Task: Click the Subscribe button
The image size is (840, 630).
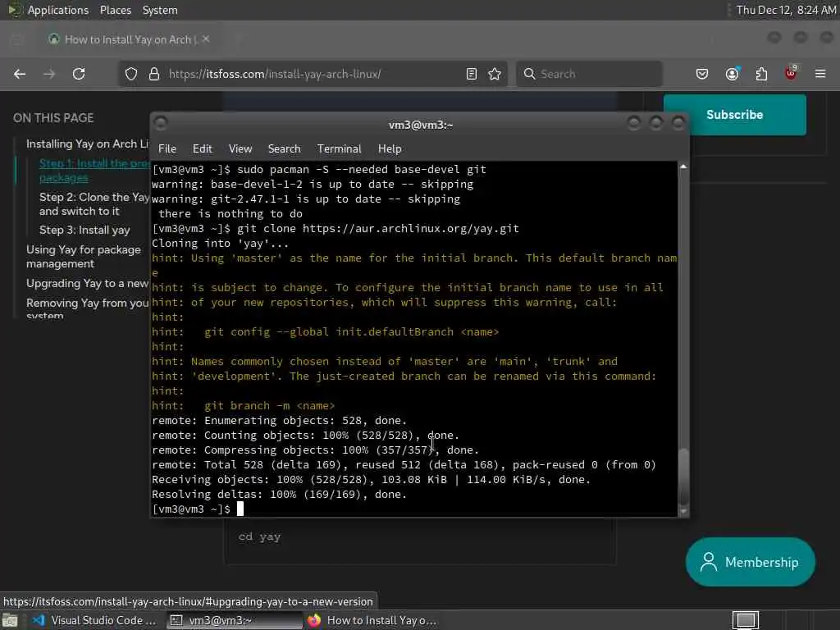Action: (x=734, y=115)
